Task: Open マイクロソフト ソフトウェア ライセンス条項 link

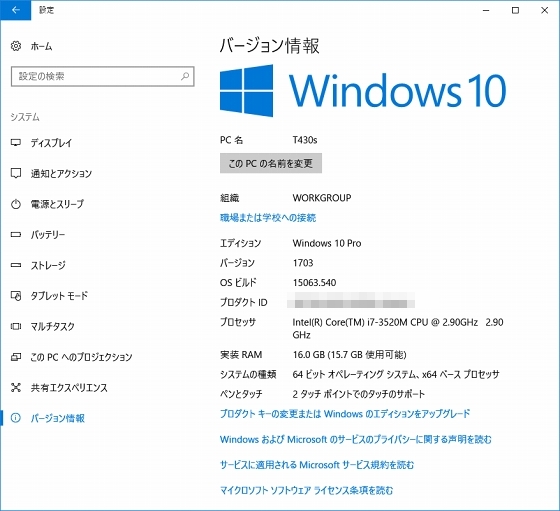Action: 306,490
